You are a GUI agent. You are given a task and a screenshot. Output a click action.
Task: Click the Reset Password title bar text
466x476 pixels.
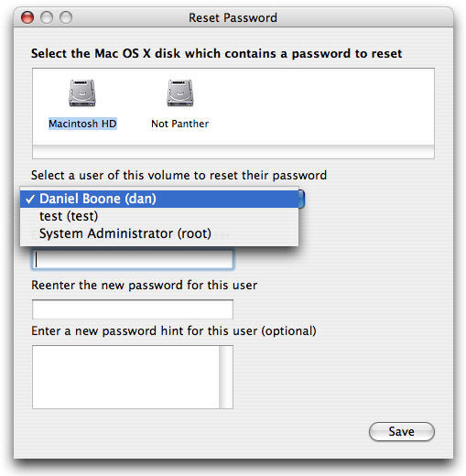[x=233, y=17]
